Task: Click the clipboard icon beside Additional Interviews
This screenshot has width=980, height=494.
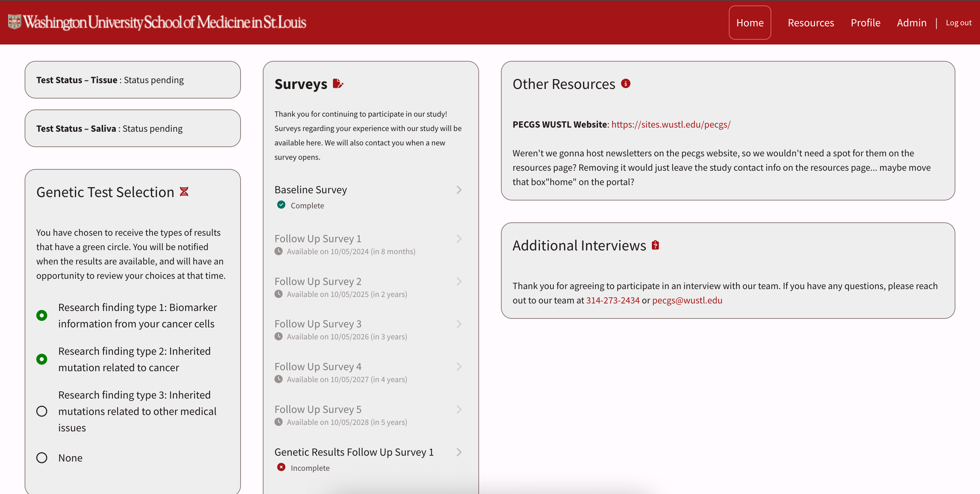Action: point(655,245)
